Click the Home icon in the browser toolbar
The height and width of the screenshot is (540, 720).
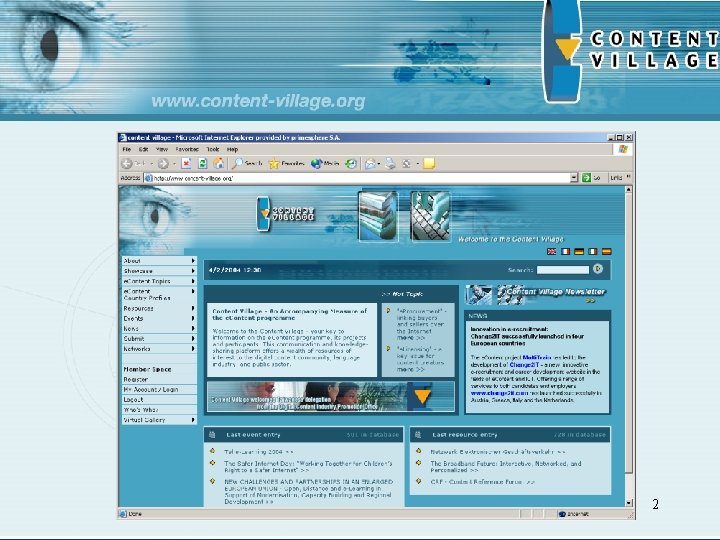[219, 163]
